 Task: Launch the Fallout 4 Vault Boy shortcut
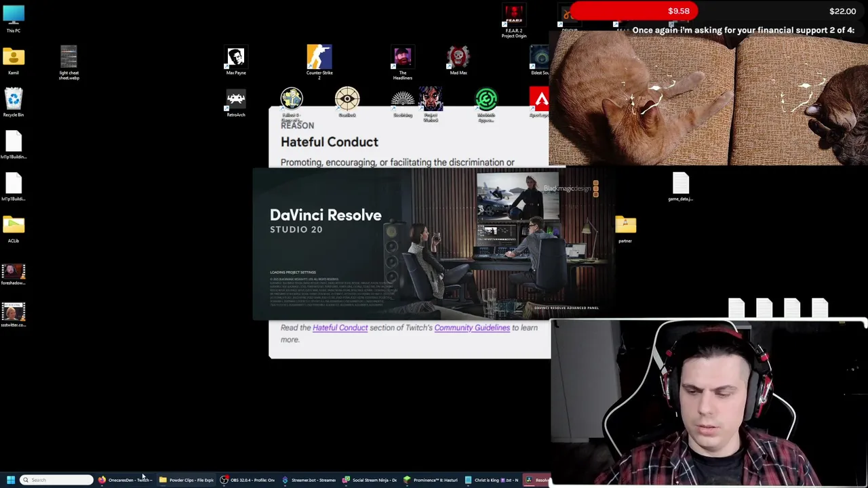coord(292,102)
